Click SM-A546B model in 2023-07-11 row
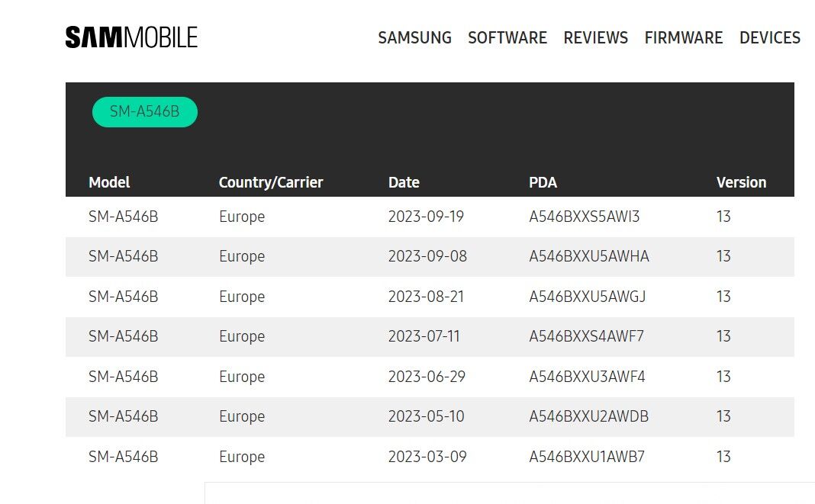The width and height of the screenshot is (815, 504). (x=123, y=336)
